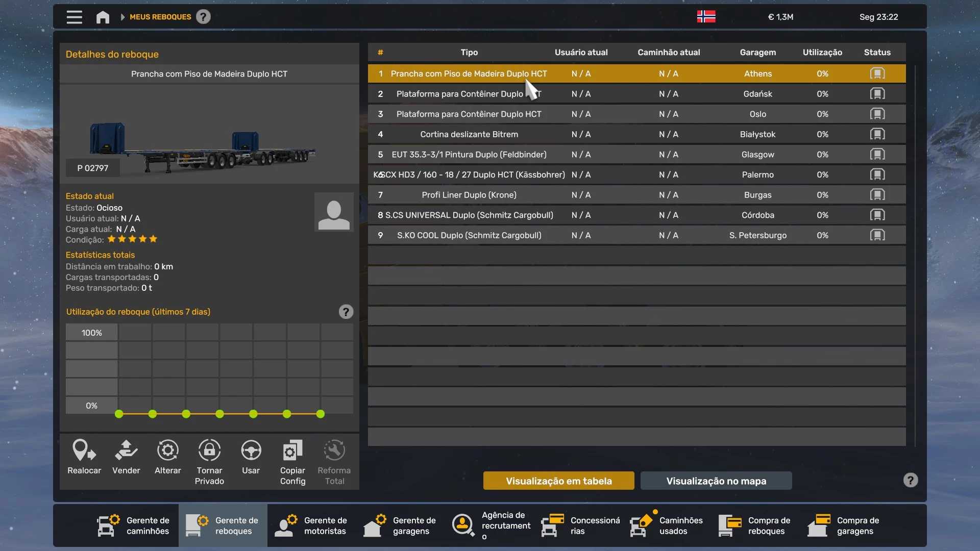Open Gerente de motoristas tab

point(311,525)
